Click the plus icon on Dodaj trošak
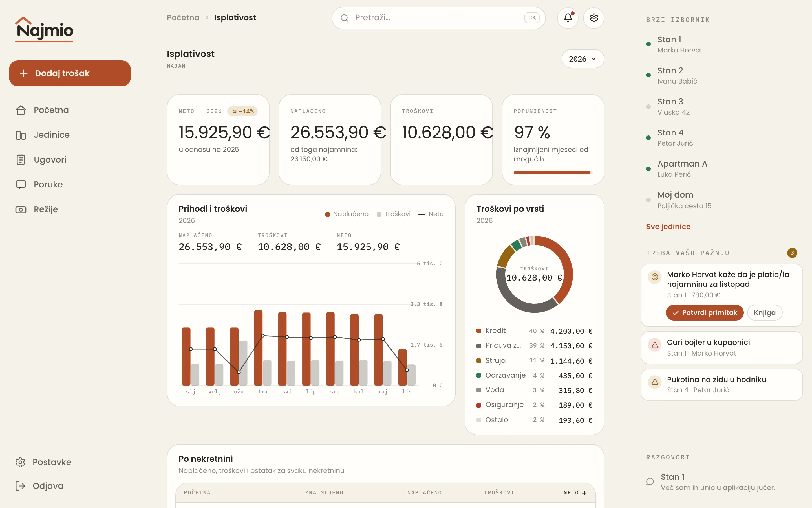Image resolution: width=812 pixels, height=508 pixels. click(23, 73)
